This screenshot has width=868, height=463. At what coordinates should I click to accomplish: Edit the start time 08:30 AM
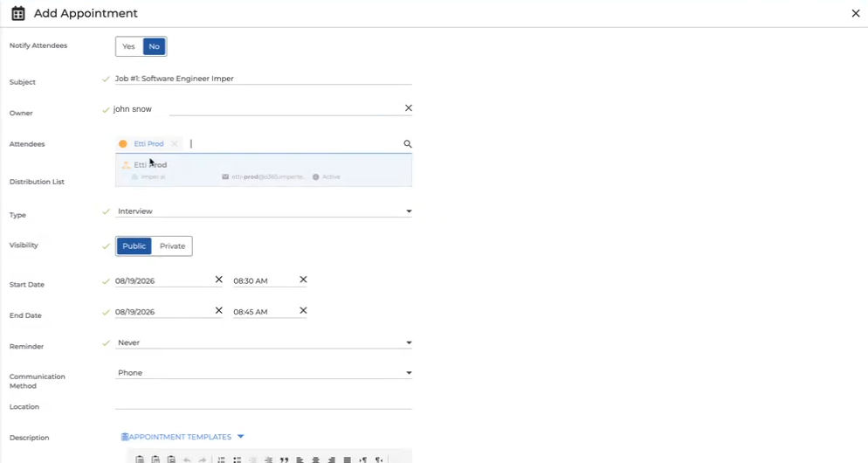[265, 280]
